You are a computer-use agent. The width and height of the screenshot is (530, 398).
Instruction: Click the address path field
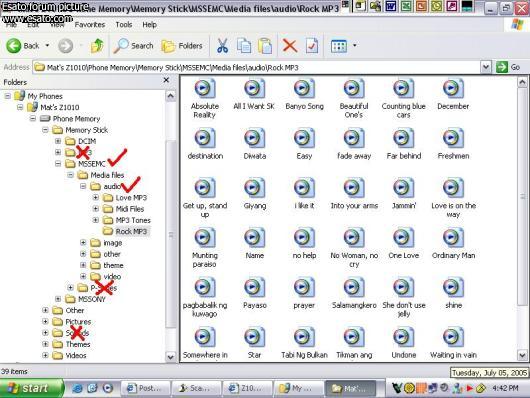[x=257, y=67]
